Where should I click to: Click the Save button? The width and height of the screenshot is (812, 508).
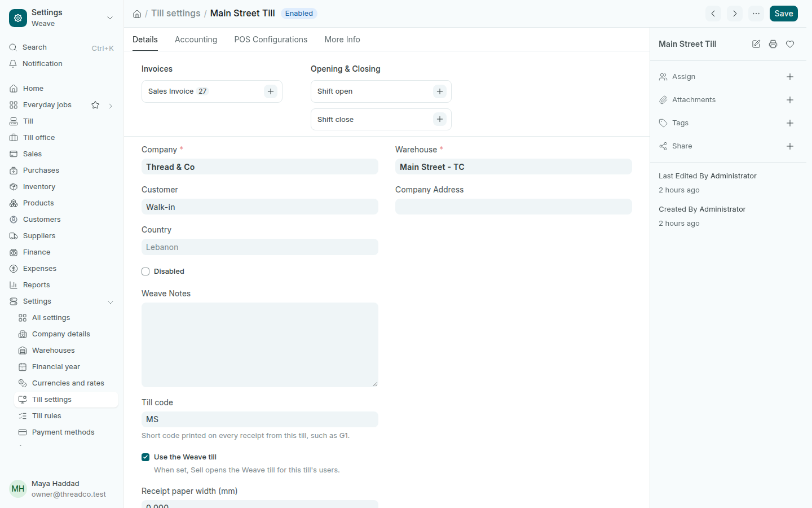784,14
